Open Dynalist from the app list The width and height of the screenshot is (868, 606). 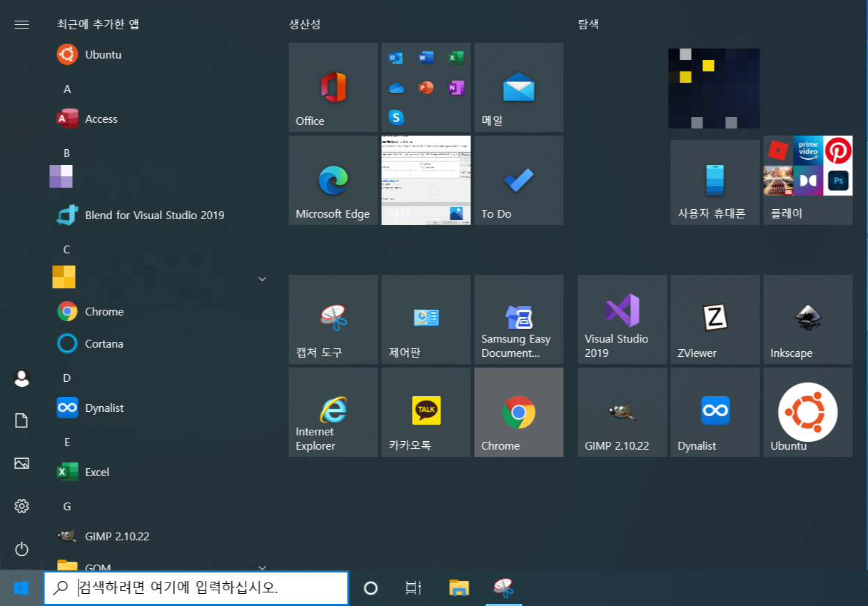161,408
